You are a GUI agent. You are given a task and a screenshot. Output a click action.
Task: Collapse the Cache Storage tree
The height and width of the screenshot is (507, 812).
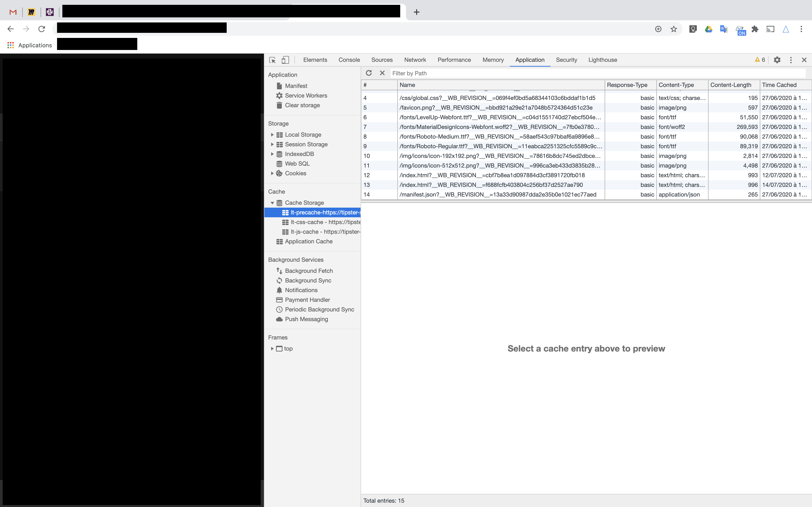pos(272,203)
